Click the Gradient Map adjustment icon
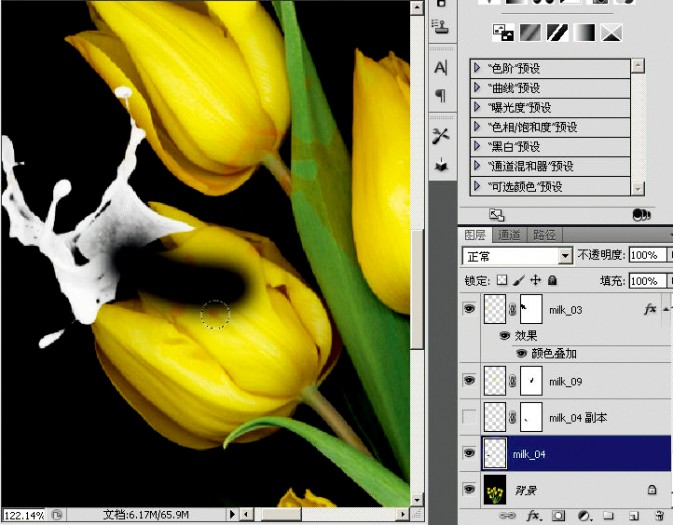The height and width of the screenshot is (525, 673). tap(584, 33)
